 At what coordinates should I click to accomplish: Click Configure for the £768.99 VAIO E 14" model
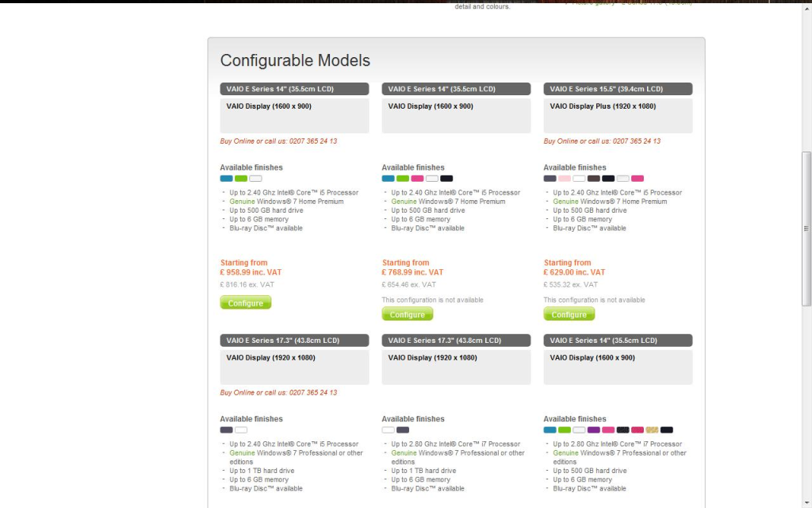(x=407, y=314)
